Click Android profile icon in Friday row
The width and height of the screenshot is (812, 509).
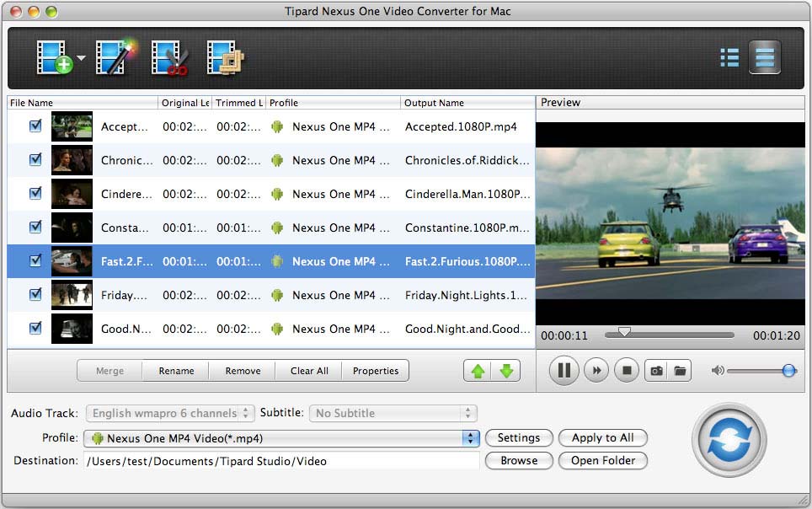(x=277, y=295)
